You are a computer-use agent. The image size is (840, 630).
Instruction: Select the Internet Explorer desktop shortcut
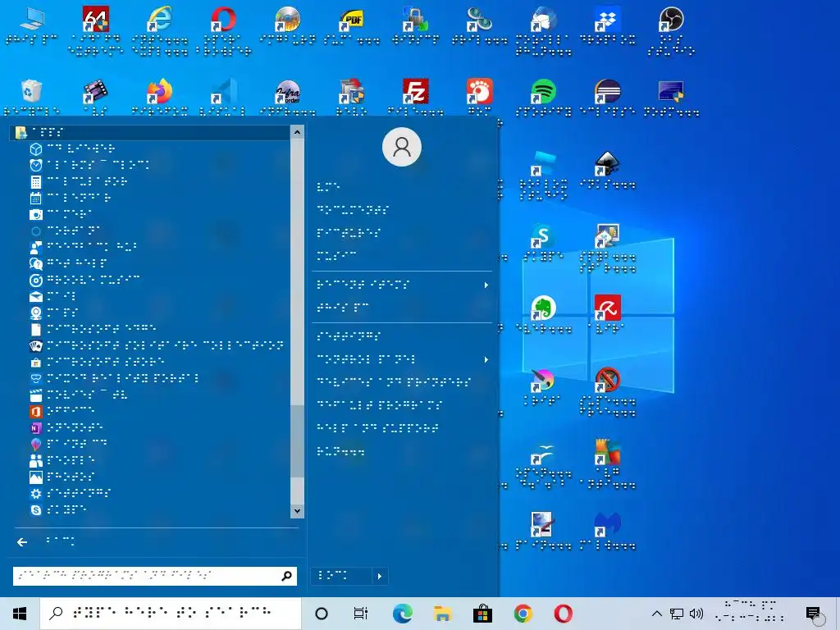tap(160, 30)
